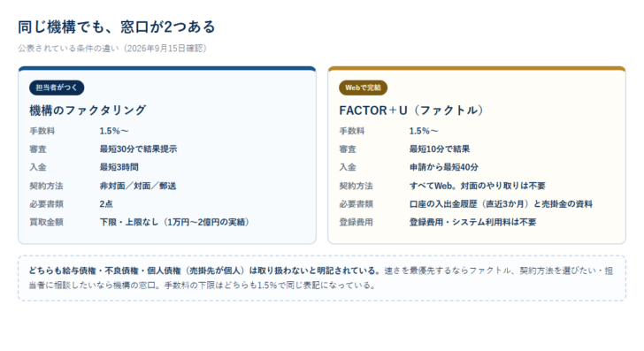This screenshot has height=351, width=644.
Task: Click the 2点 value
Action: point(106,204)
